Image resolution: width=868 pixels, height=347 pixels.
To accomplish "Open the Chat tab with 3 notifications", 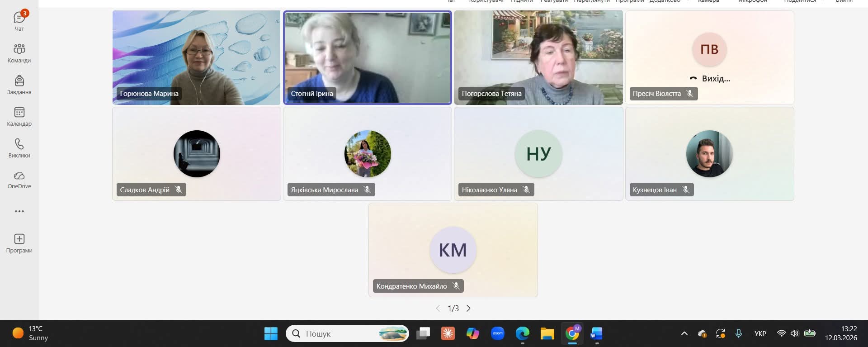I will [x=19, y=21].
